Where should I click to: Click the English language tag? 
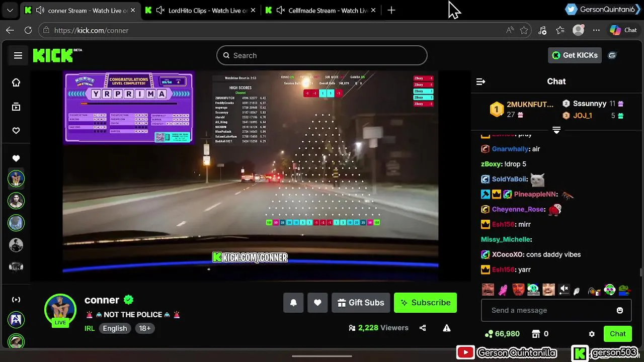pos(115,328)
